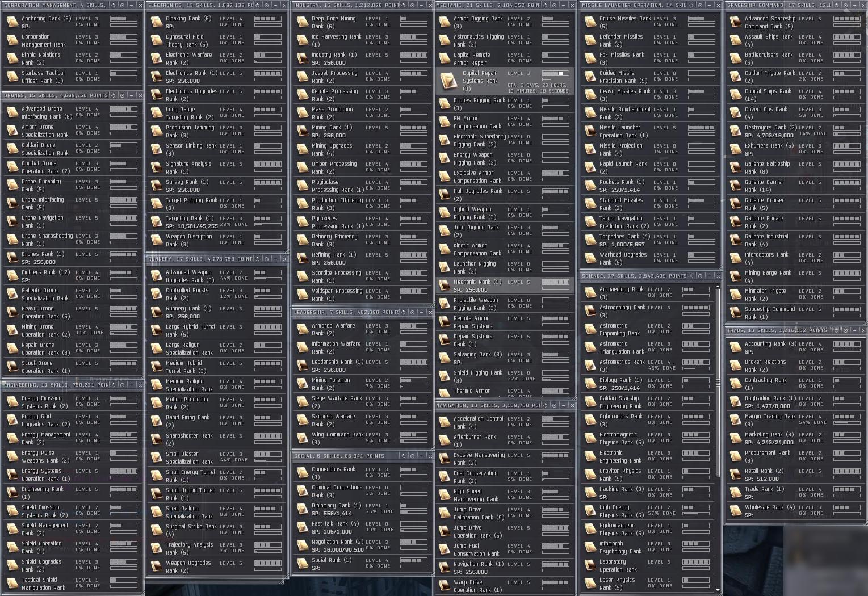Click the Jump Drive Calibration skill name
This screenshot has width=868, height=596.
coord(479,513)
